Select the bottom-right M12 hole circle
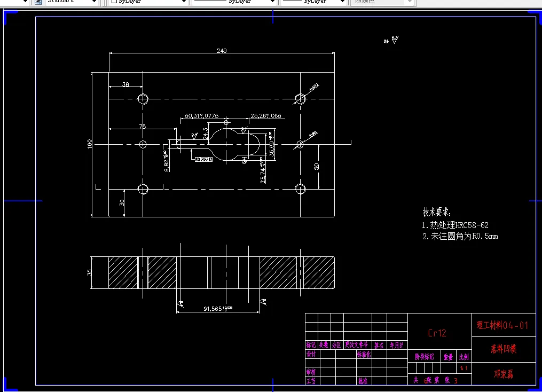 pyautogui.click(x=300, y=189)
